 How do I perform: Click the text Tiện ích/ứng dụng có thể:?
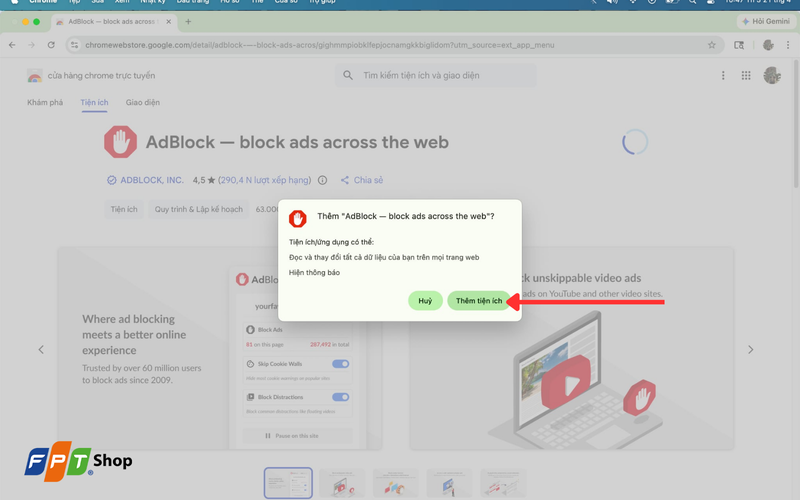tap(331, 242)
